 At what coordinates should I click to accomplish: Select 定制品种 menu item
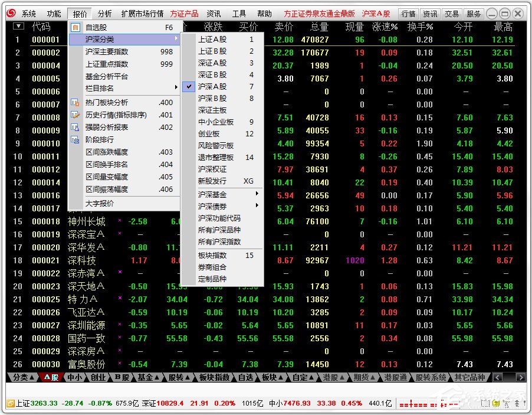(x=222, y=279)
